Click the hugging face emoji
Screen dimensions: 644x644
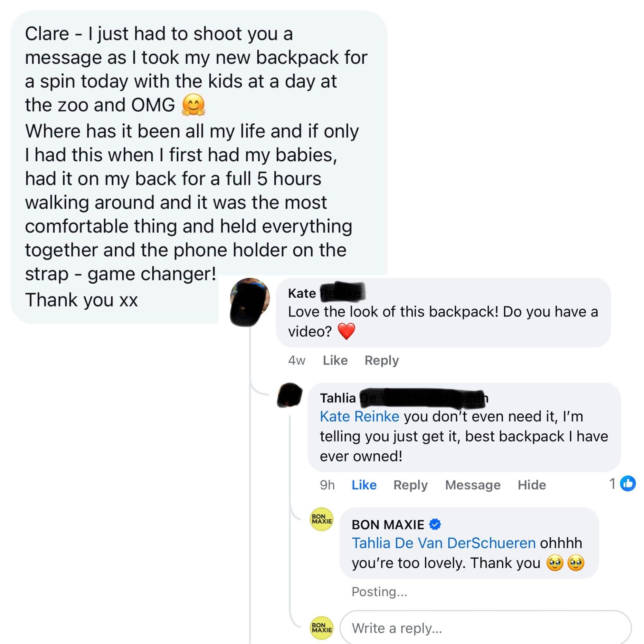[x=193, y=105]
